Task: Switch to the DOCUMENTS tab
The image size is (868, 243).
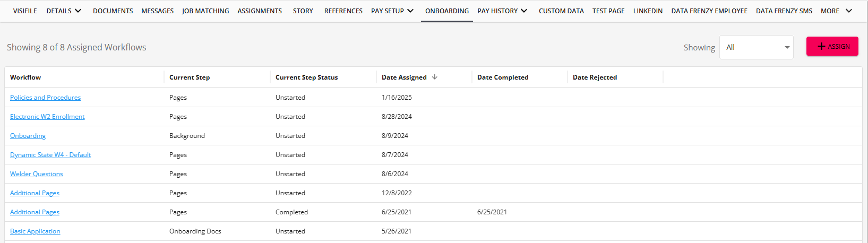Action: click(x=113, y=11)
